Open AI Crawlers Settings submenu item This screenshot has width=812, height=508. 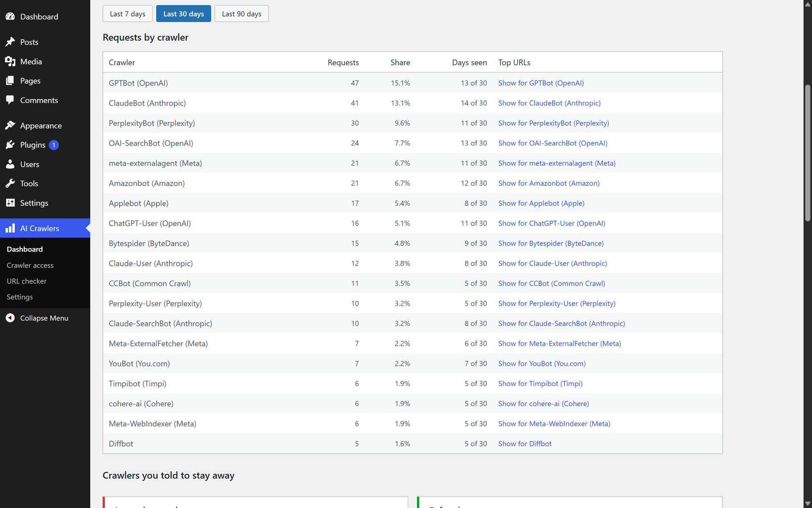[19, 297]
